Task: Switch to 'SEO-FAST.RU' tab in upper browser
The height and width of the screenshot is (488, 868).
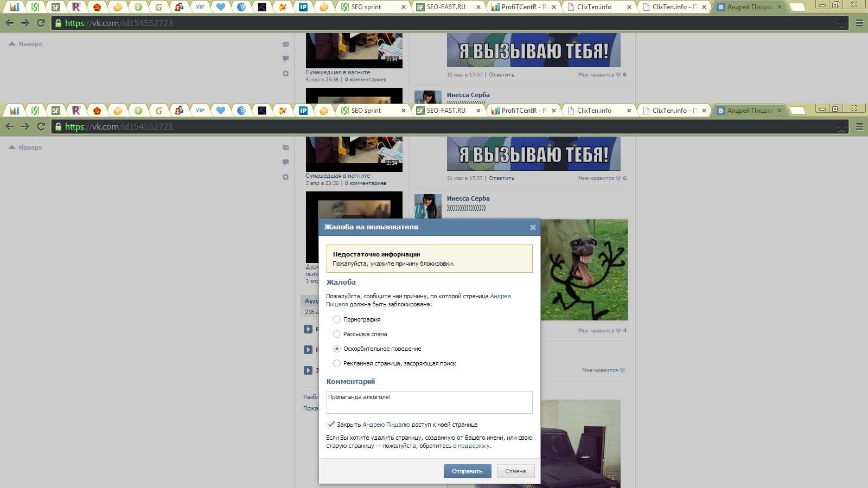Action: [448, 7]
